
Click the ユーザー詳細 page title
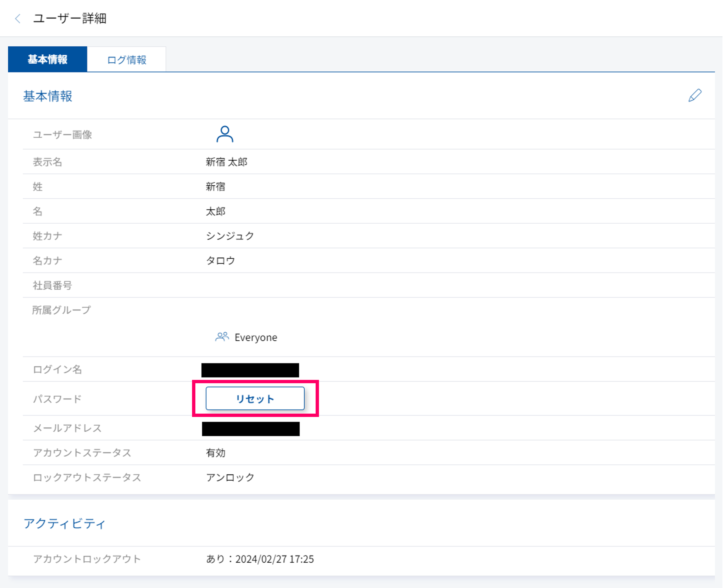[70, 19]
